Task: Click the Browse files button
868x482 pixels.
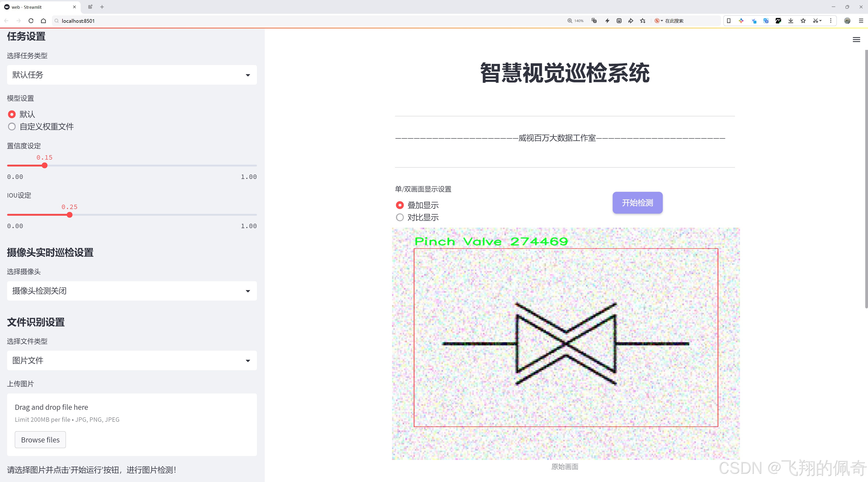Action: (x=40, y=440)
